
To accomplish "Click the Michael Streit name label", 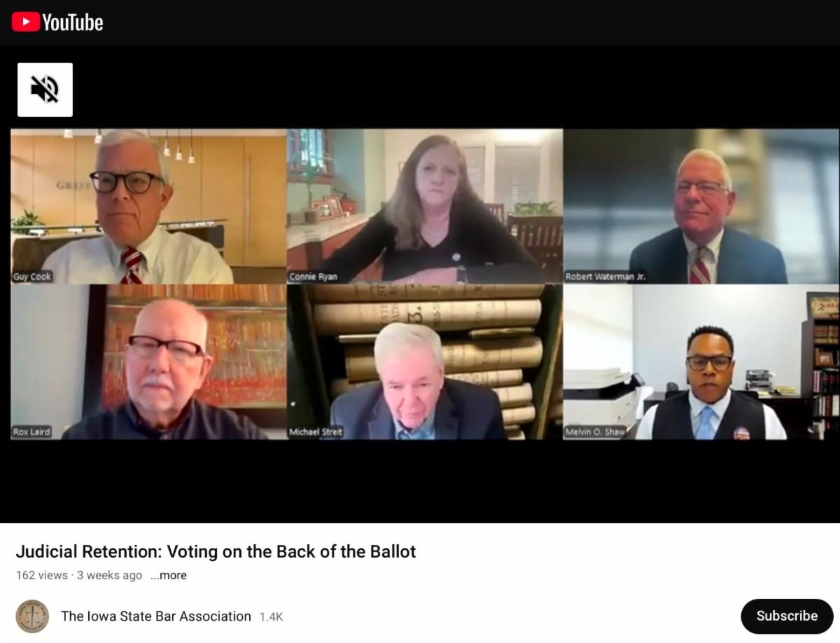I will click(316, 432).
